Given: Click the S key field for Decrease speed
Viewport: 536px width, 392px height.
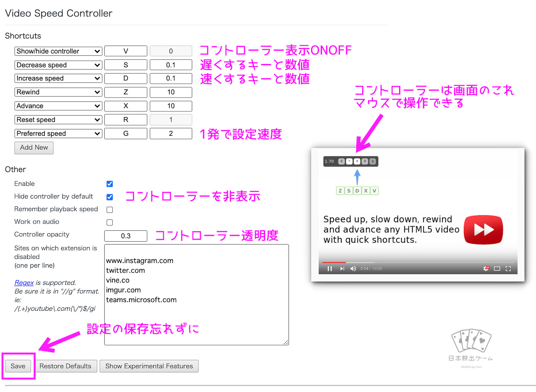Looking at the screenshot, I should click(x=126, y=65).
